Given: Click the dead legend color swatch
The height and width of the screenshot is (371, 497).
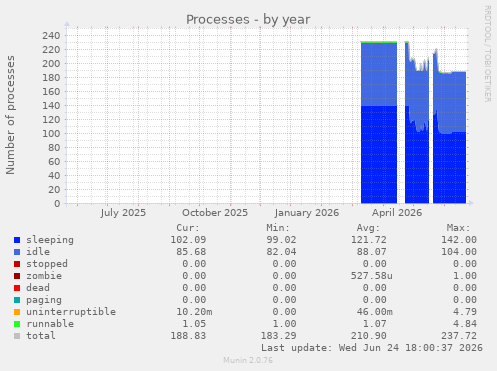Looking at the screenshot, I should 17,288.
